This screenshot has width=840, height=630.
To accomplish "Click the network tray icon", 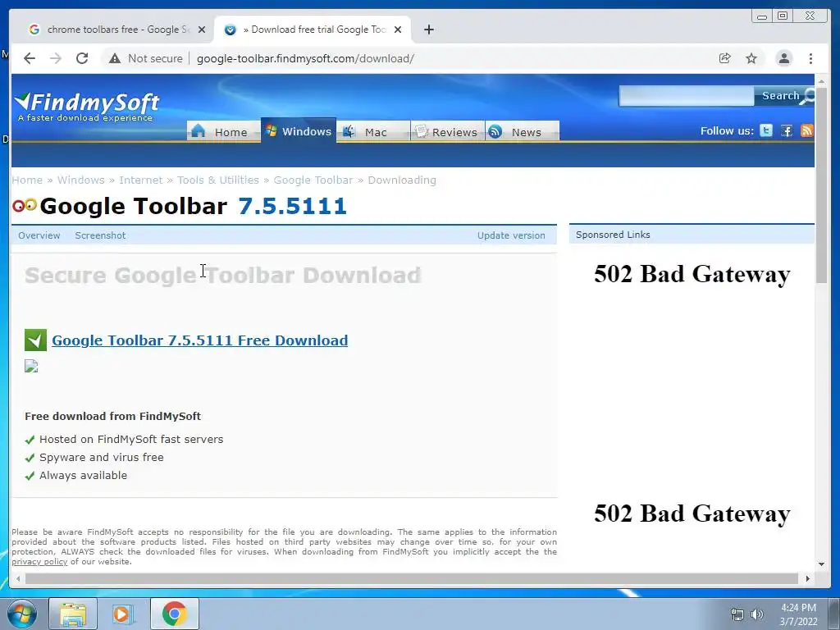I will click(x=737, y=614).
